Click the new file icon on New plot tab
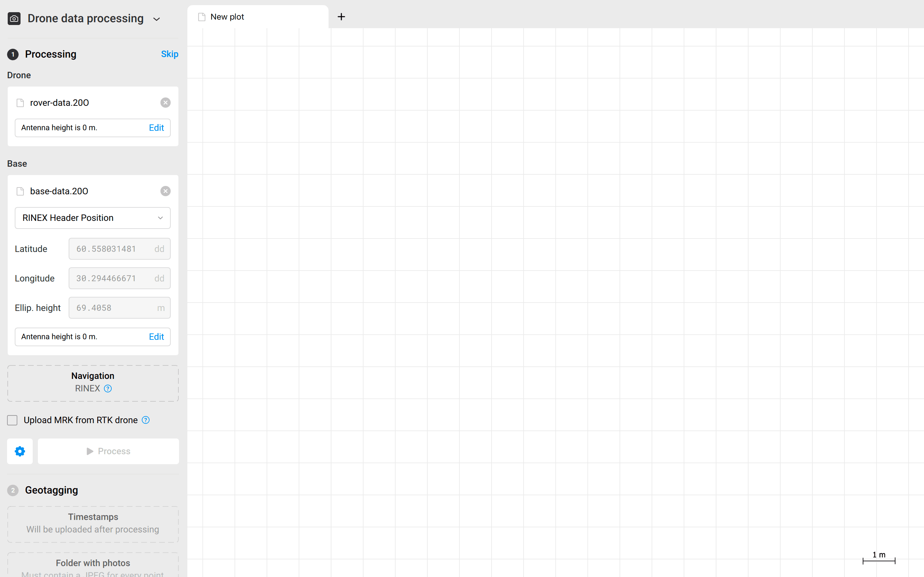This screenshot has height=577, width=924. click(x=201, y=17)
